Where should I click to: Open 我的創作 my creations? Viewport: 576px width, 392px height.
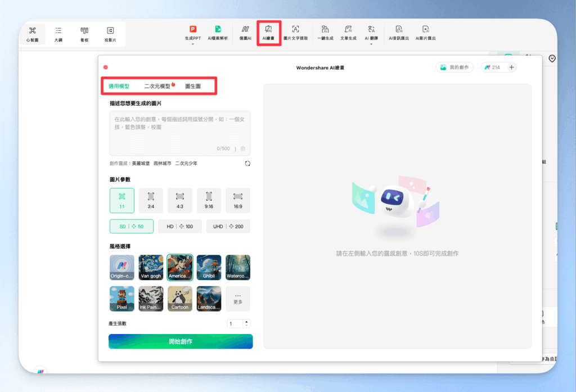point(454,67)
